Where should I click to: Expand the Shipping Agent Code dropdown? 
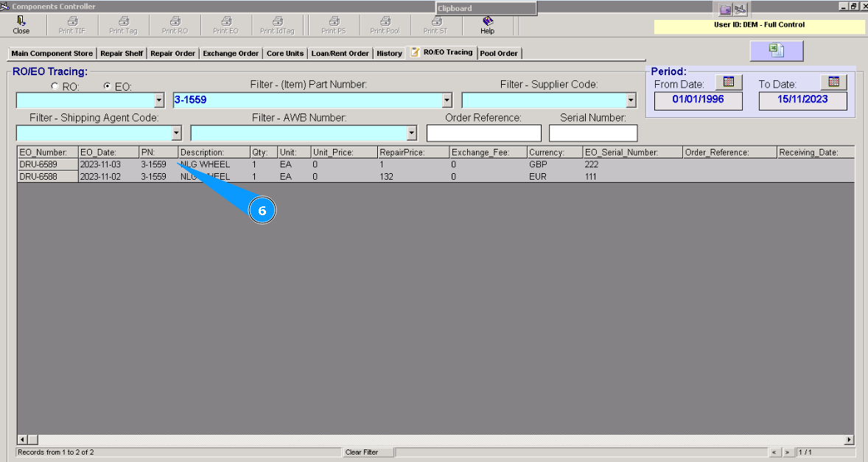coord(177,133)
